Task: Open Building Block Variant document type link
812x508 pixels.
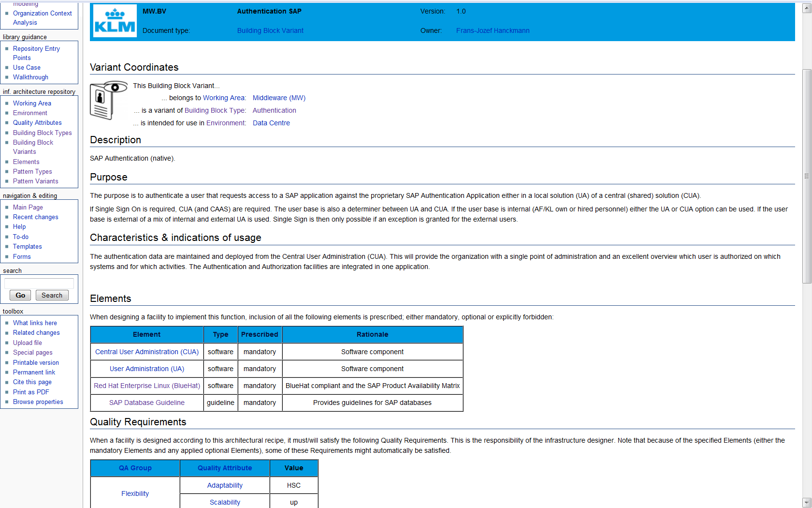Action: [x=270, y=30]
